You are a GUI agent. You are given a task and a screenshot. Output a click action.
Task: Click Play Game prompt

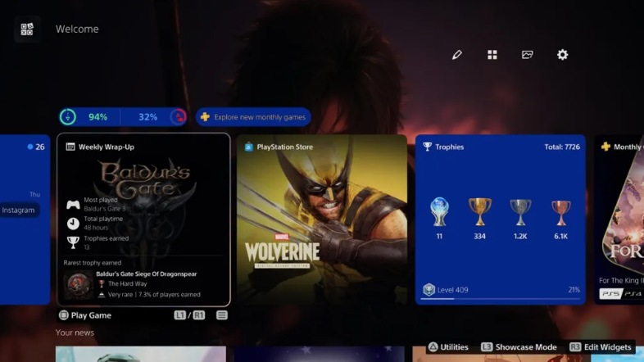tap(85, 315)
